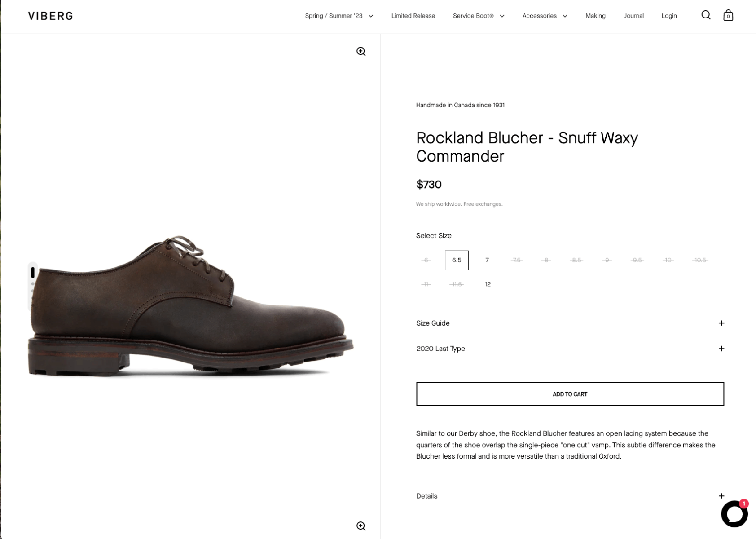Click the Viberg logo
Screen dimensions: 756x539
point(50,15)
